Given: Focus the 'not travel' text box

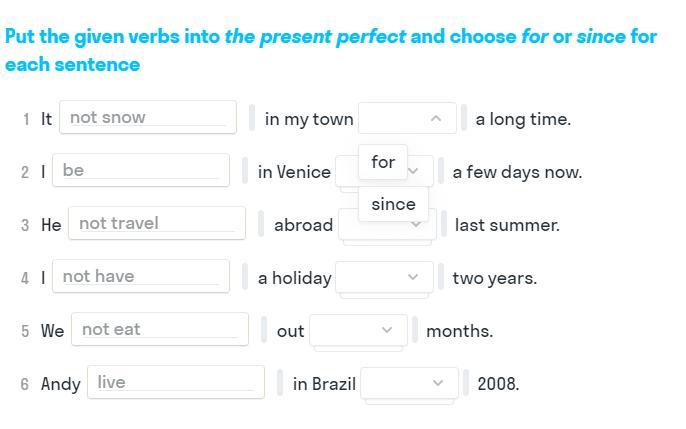Looking at the screenshot, I should point(156,223).
